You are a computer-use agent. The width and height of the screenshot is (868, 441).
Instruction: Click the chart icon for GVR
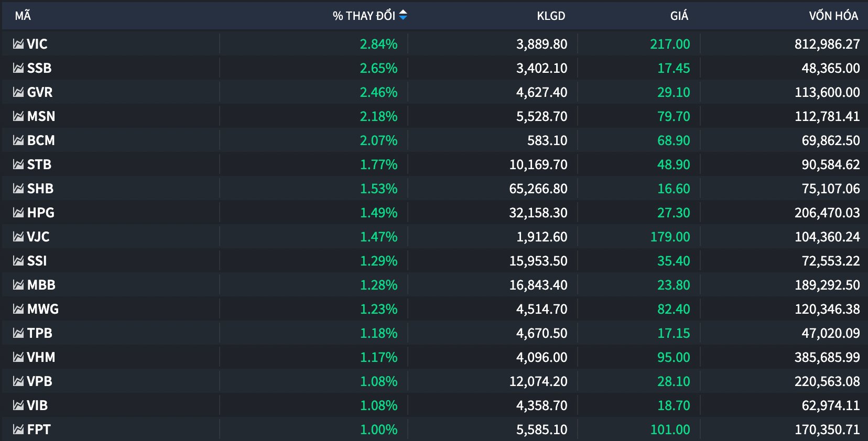tap(18, 92)
